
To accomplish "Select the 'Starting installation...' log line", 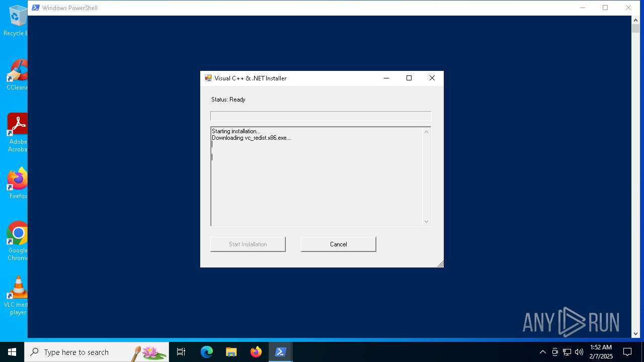I will pos(236,131).
